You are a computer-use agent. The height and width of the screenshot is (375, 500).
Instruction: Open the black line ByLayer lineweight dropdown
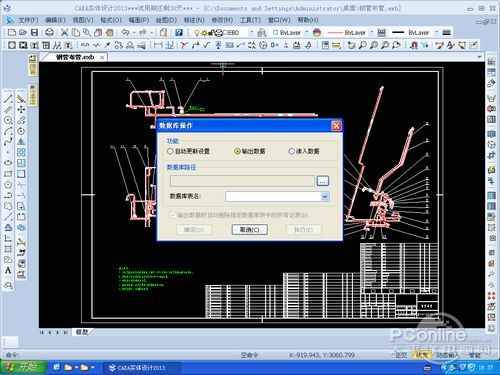pyautogui.click(x=436, y=33)
